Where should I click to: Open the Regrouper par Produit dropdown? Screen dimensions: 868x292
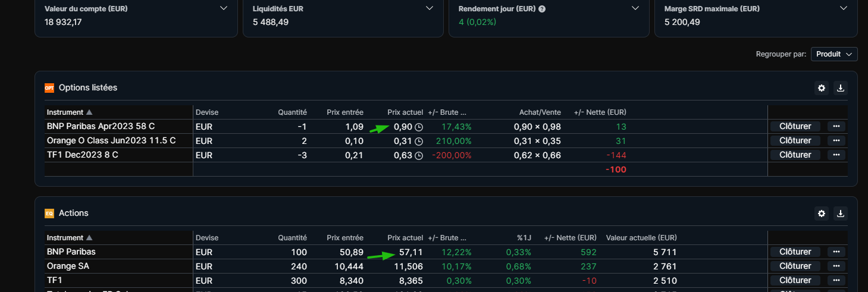(833, 54)
